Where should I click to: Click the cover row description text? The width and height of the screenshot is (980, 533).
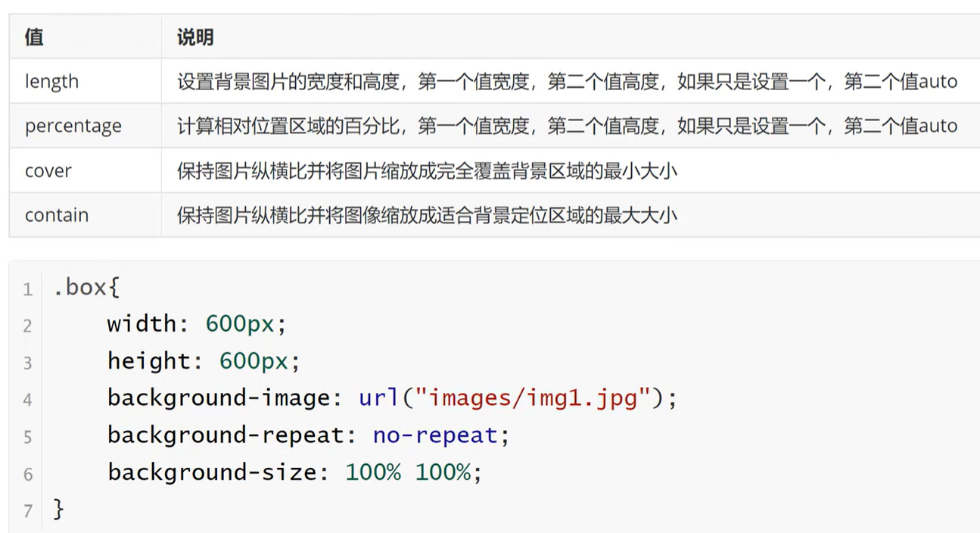coord(427,170)
